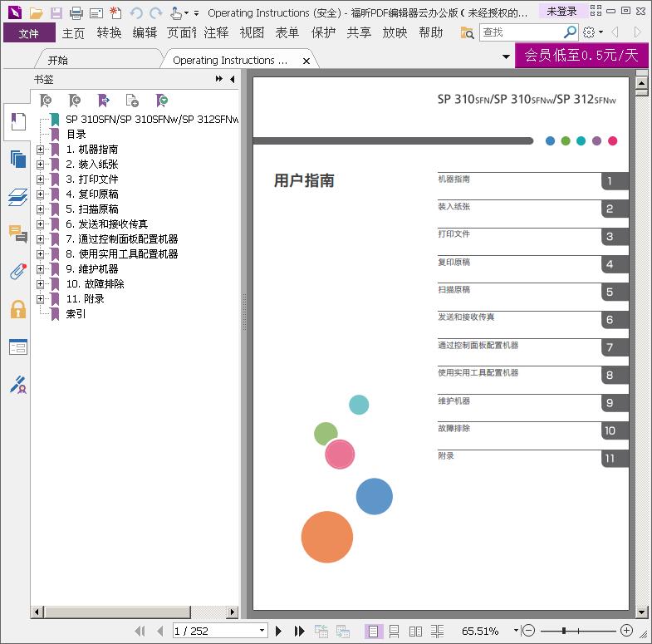Go to the first page icon

(x=140, y=631)
